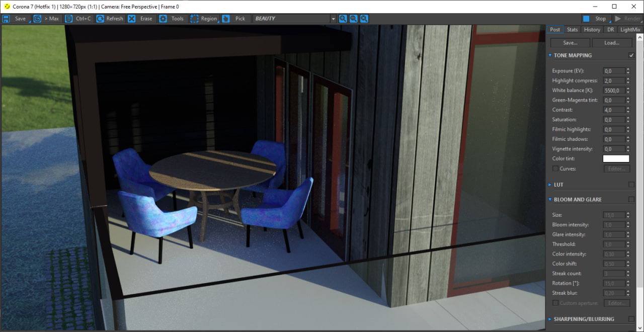
Task: Click the Save... post settings button
Action: [570, 43]
